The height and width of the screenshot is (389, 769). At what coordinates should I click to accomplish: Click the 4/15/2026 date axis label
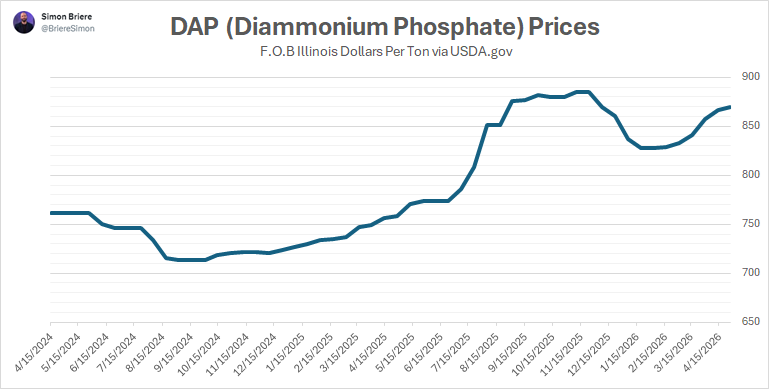pyautogui.click(x=701, y=354)
